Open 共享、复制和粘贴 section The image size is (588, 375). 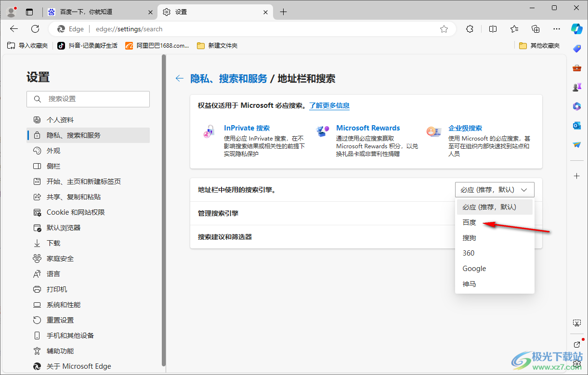(88, 197)
